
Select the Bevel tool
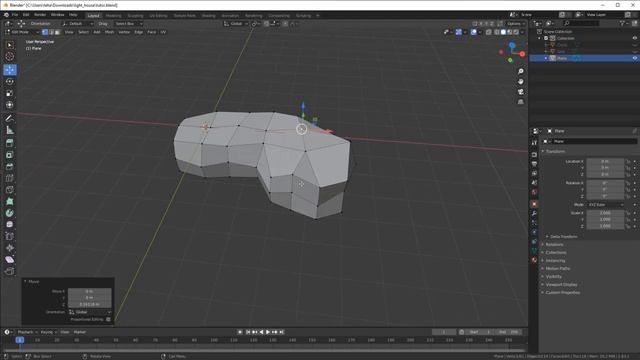[10, 167]
